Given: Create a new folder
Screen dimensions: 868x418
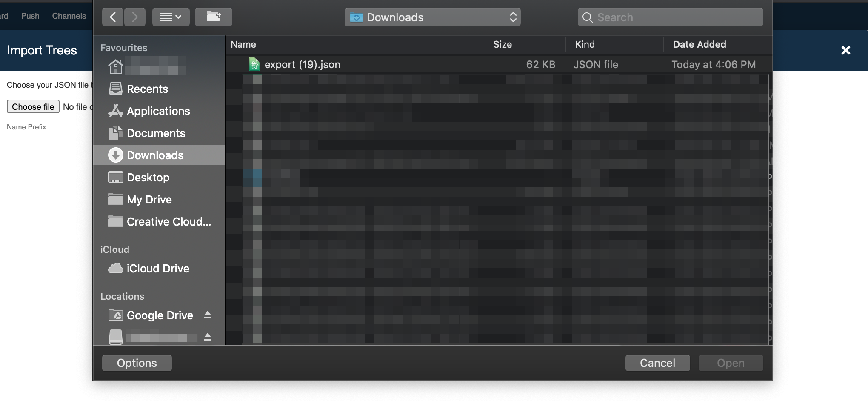Looking at the screenshot, I should point(214,17).
